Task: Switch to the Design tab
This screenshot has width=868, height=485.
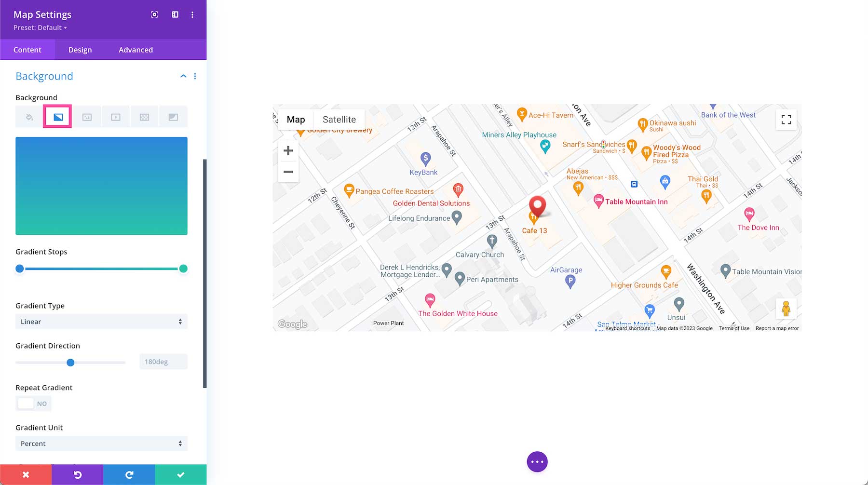Action: point(80,50)
